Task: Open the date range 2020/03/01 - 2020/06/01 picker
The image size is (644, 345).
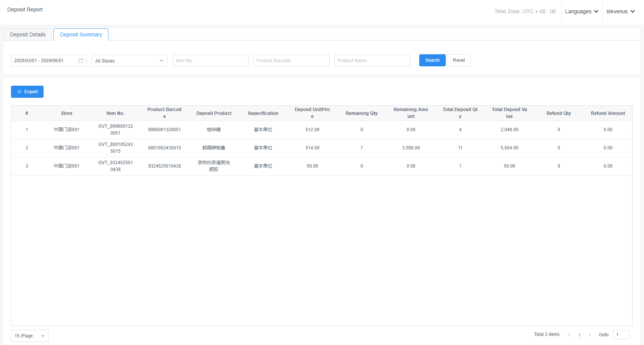Action: point(44,61)
